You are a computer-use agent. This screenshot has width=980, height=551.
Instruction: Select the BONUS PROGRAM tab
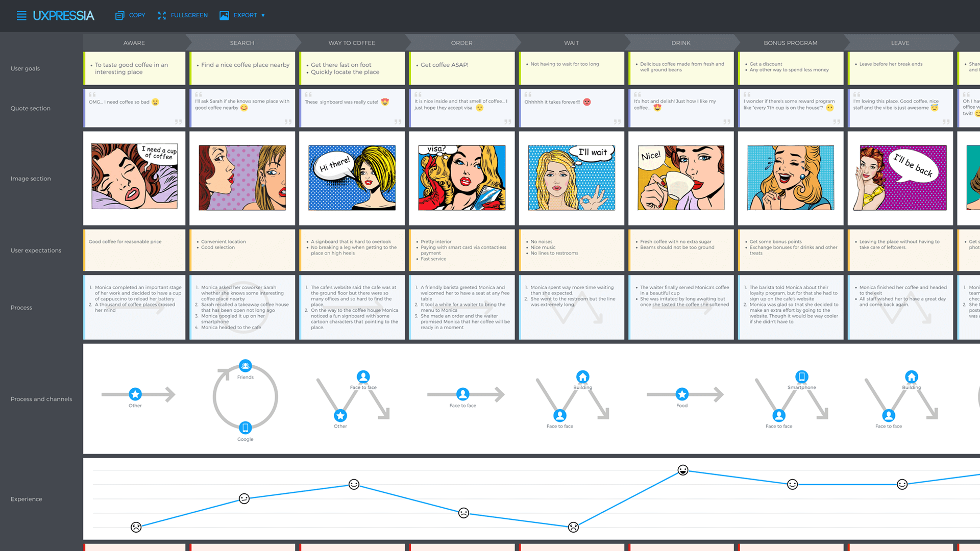(790, 42)
